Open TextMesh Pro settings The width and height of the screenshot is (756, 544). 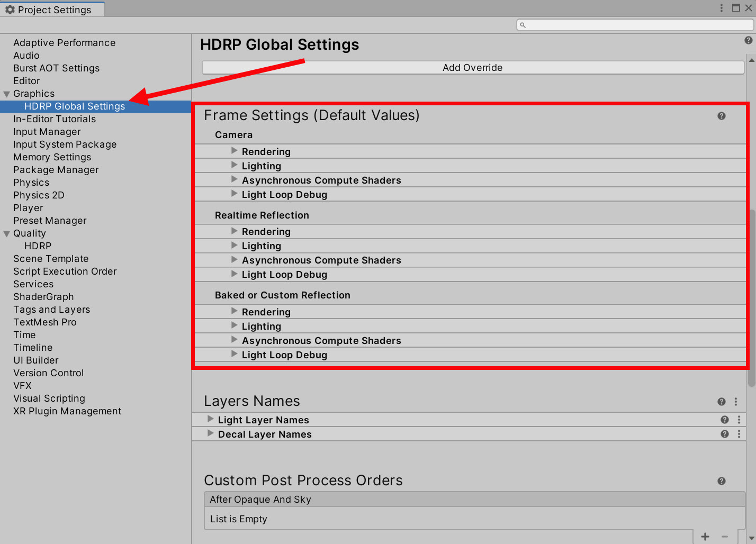[44, 322]
